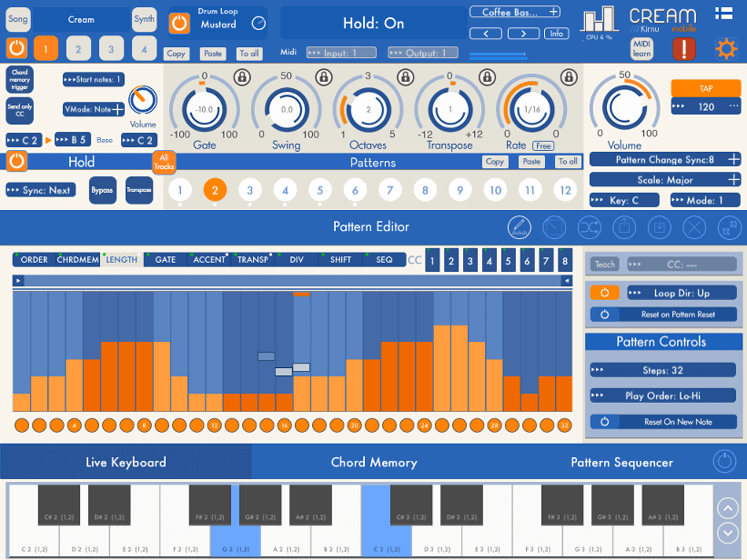Click the TAP tempo button
This screenshot has height=560, width=747.
point(705,88)
